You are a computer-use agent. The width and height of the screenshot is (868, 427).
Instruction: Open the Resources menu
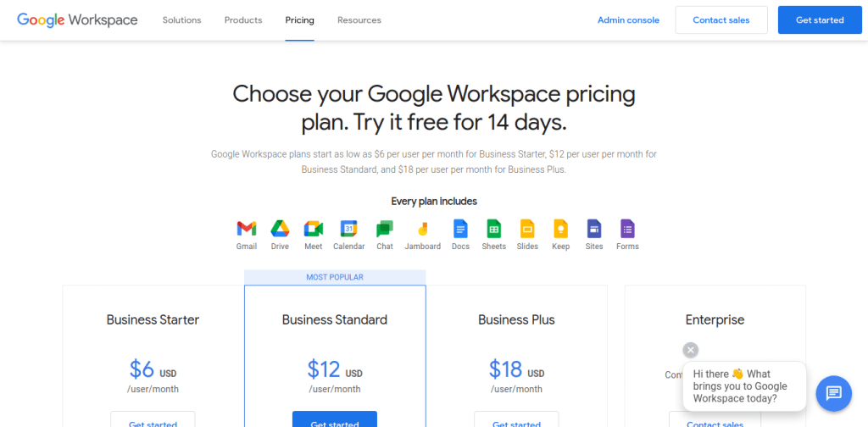[x=359, y=20]
